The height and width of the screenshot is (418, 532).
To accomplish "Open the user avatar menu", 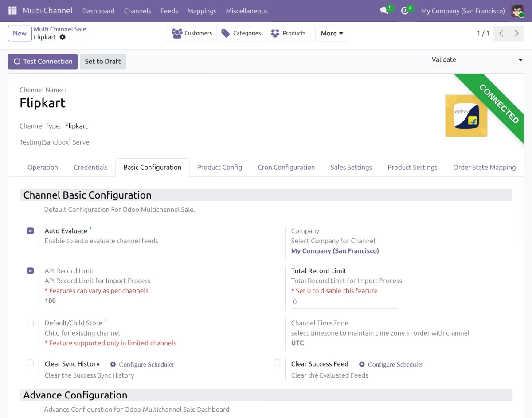I will 517,11.
